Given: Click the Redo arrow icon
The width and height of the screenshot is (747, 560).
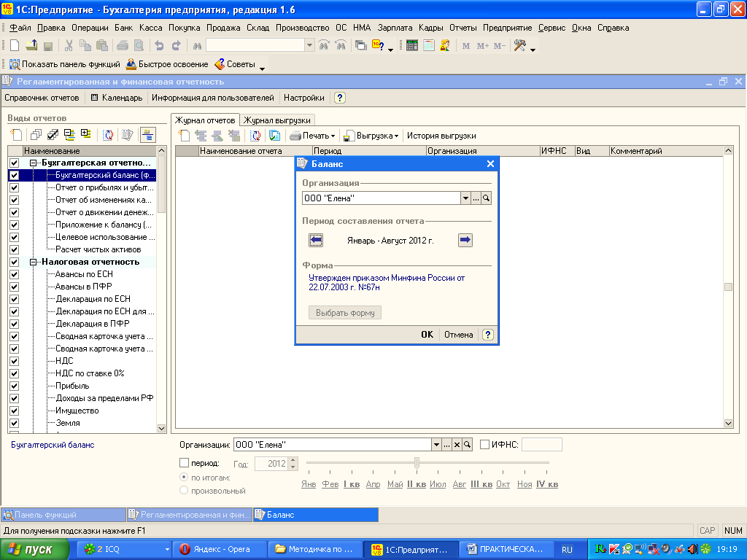Looking at the screenshot, I should [x=176, y=46].
